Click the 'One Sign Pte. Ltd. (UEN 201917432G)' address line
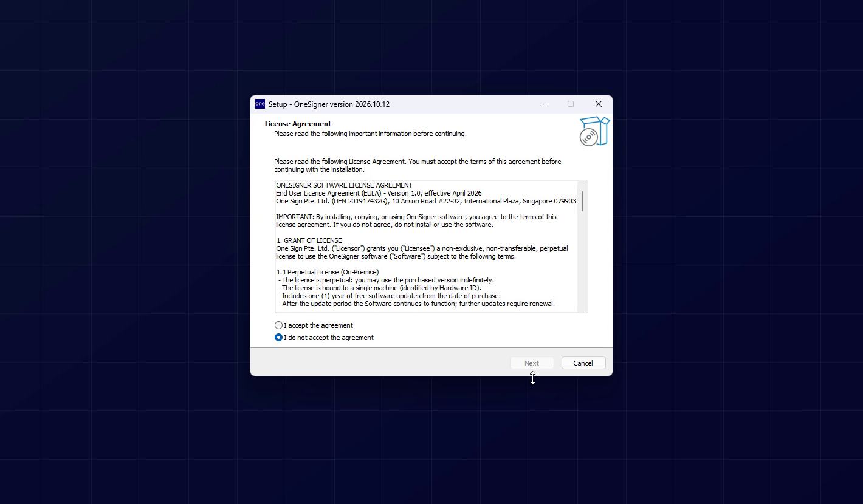This screenshot has height=504, width=863. 426,201
